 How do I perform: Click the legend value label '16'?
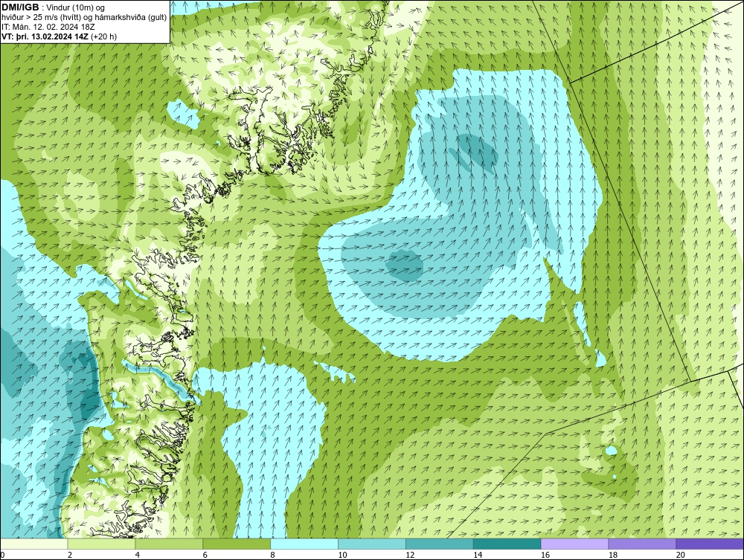(x=545, y=555)
